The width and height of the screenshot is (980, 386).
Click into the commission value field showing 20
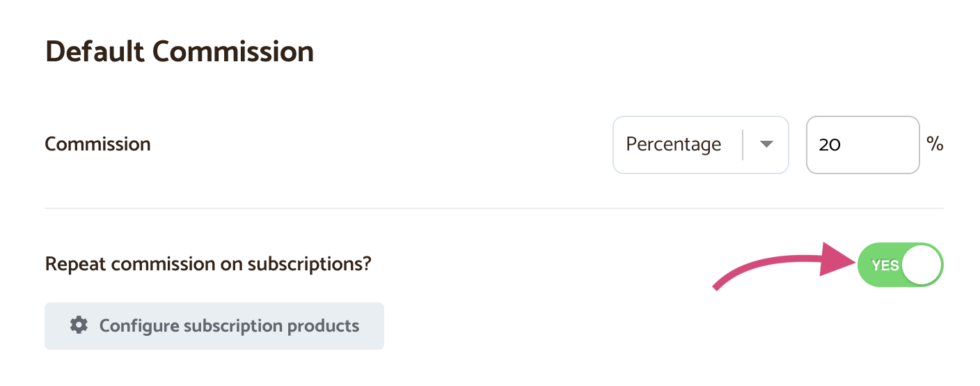click(x=862, y=144)
